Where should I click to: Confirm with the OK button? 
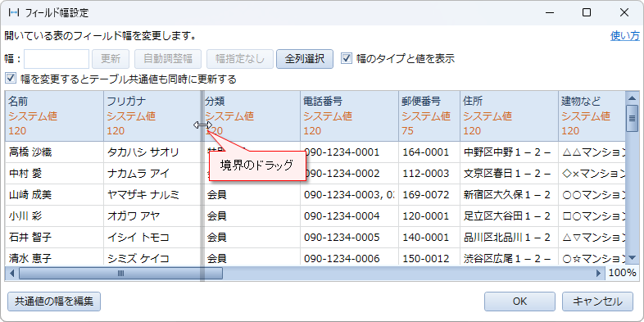(519, 302)
